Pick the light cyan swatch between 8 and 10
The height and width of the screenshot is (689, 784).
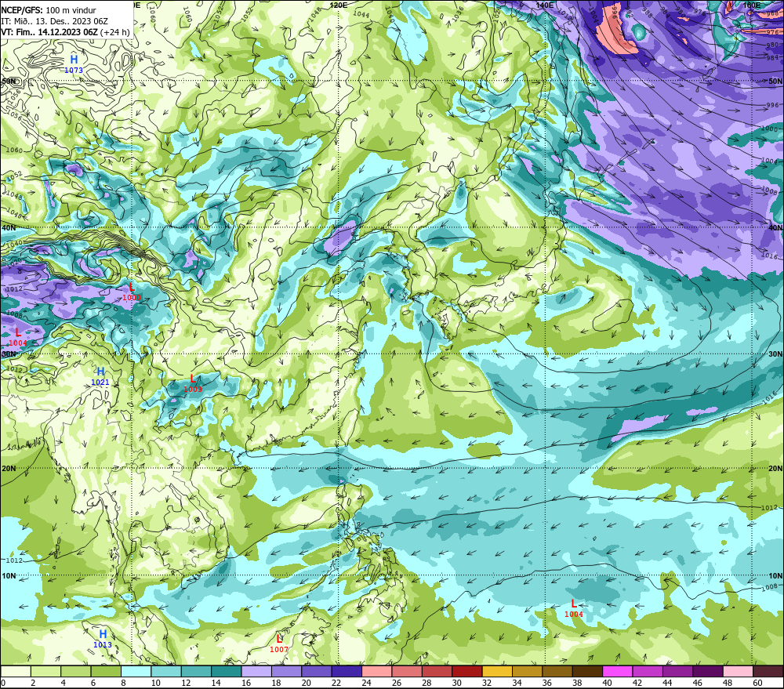136,671
